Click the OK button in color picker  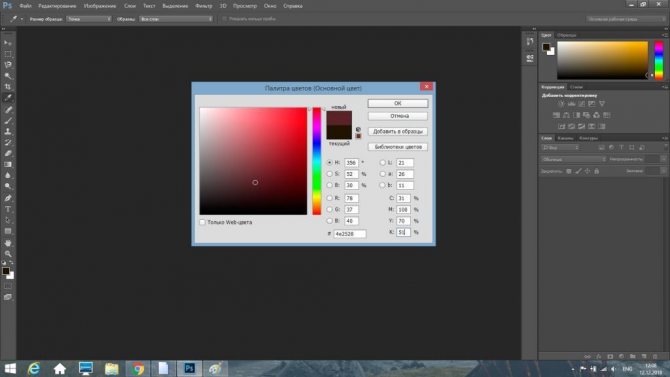tap(397, 103)
